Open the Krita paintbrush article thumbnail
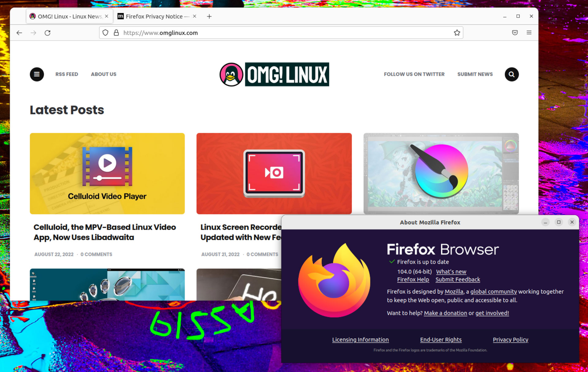This screenshot has height=372, width=588. [441, 173]
